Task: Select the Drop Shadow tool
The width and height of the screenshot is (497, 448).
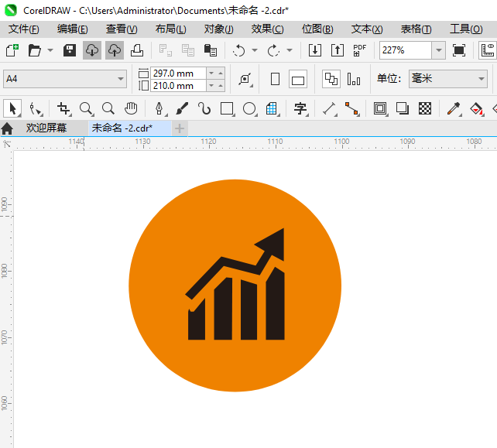Action: 403,108
